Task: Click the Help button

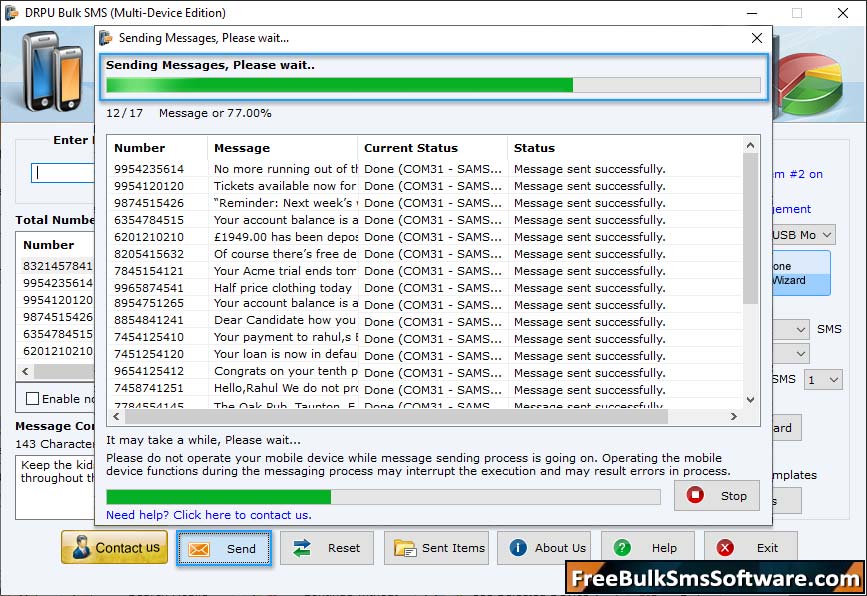Action: 647,548
